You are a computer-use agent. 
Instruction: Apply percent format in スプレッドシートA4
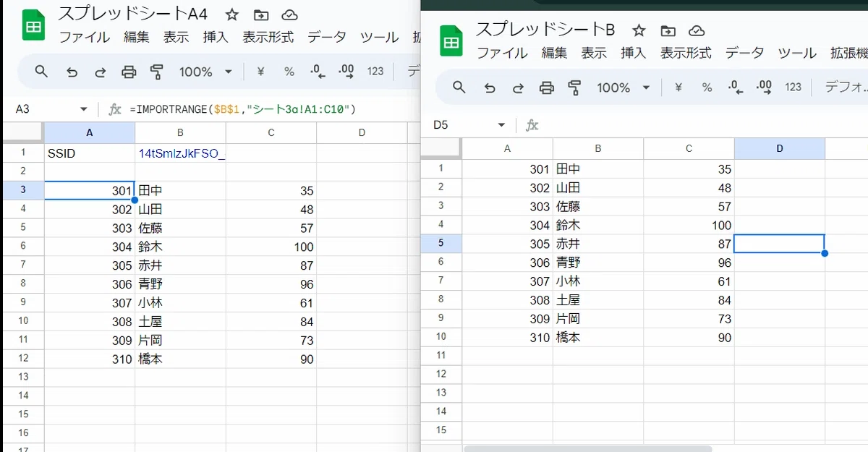click(x=289, y=72)
